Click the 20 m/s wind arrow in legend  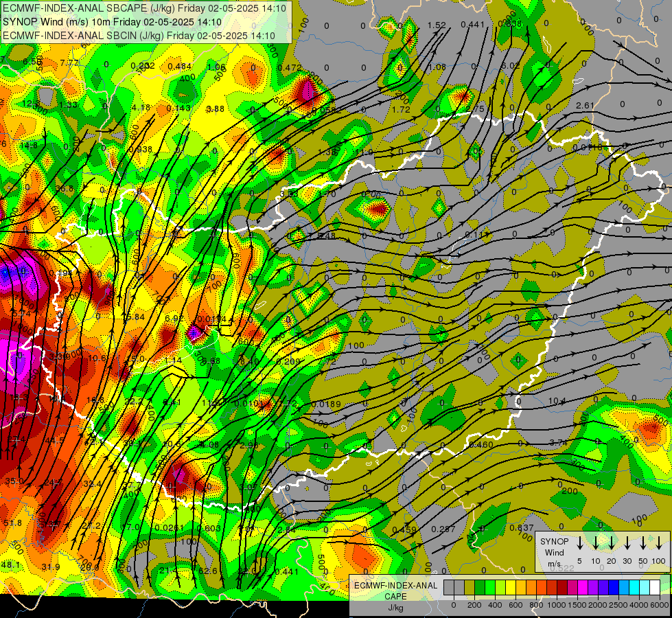tap(611, 543)
